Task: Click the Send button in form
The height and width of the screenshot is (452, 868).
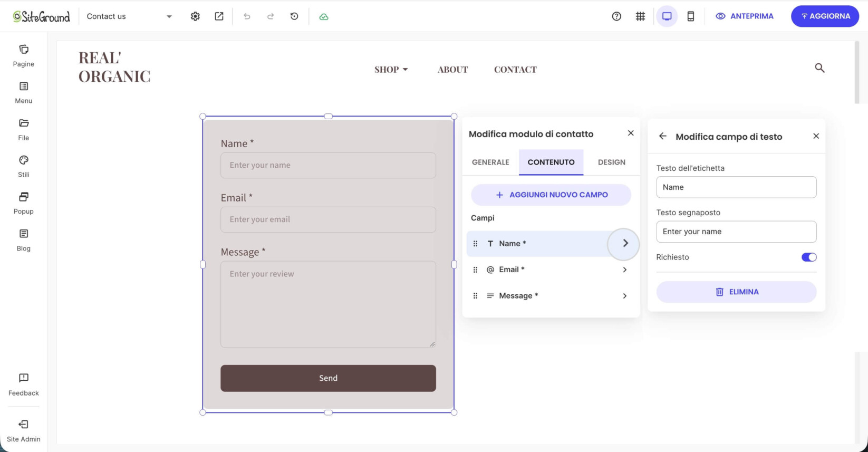Action: (x=328, y=378)
